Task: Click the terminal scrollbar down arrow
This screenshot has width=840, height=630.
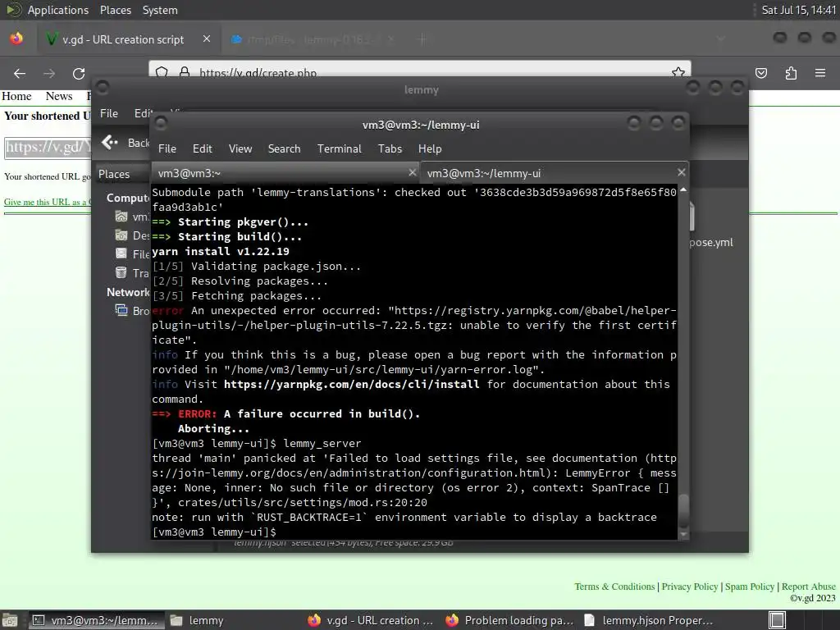Action: point(683,534)
